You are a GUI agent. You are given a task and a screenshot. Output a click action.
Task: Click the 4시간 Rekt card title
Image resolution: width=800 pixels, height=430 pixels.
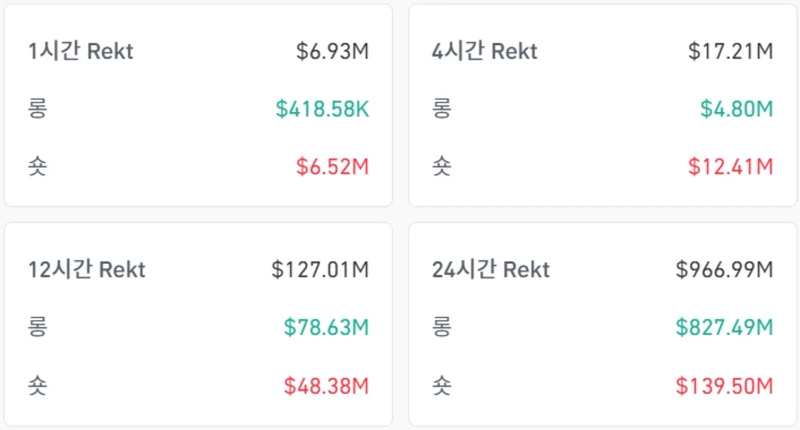(485, 52)
